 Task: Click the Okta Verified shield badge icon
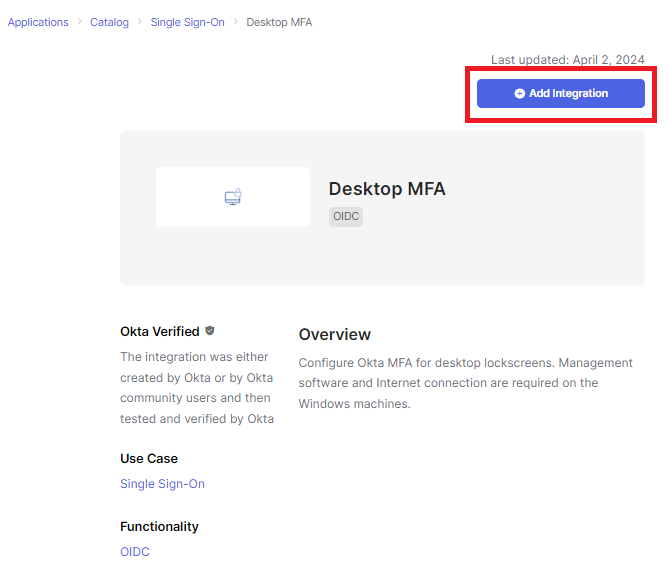(210, 331)
